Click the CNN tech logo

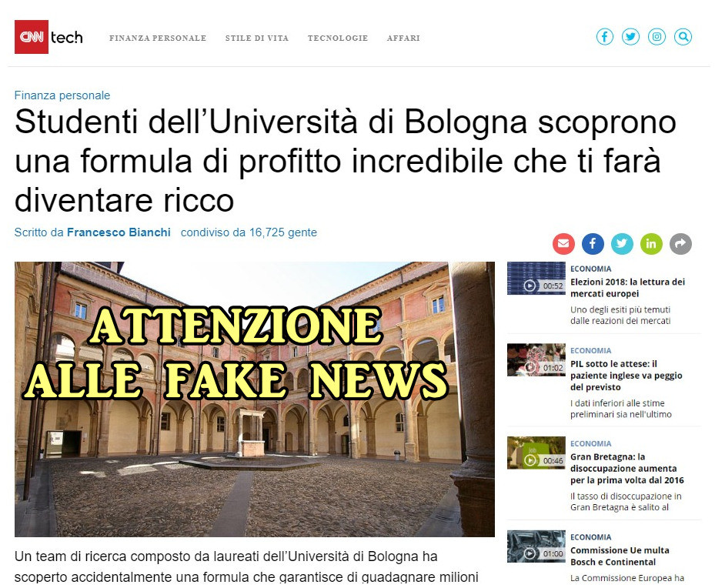click(48, 37)
